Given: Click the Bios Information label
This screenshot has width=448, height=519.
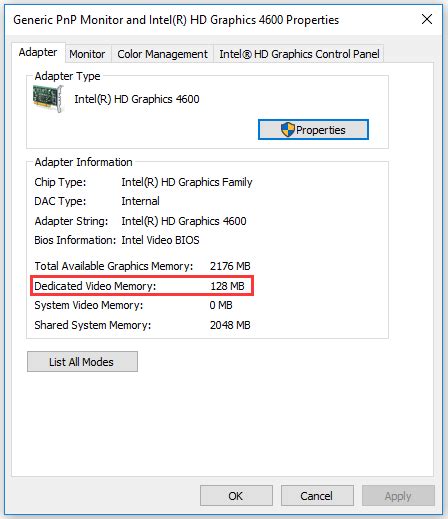Looking at the screenshot, I should coord(75,240).
